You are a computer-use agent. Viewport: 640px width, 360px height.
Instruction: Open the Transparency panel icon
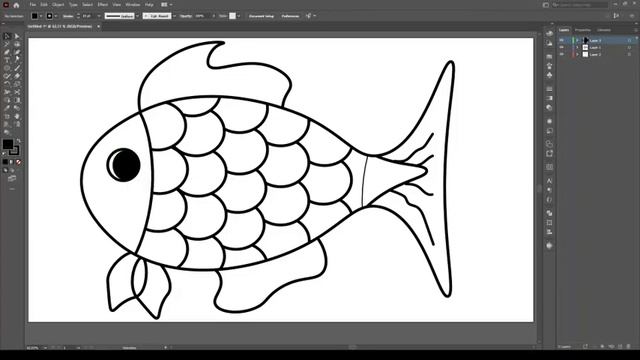tap(549, 108)
